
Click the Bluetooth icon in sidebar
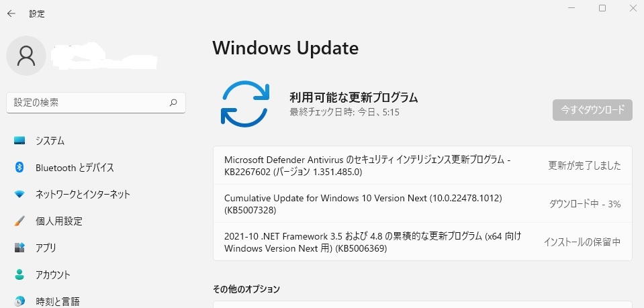(19, 168)
